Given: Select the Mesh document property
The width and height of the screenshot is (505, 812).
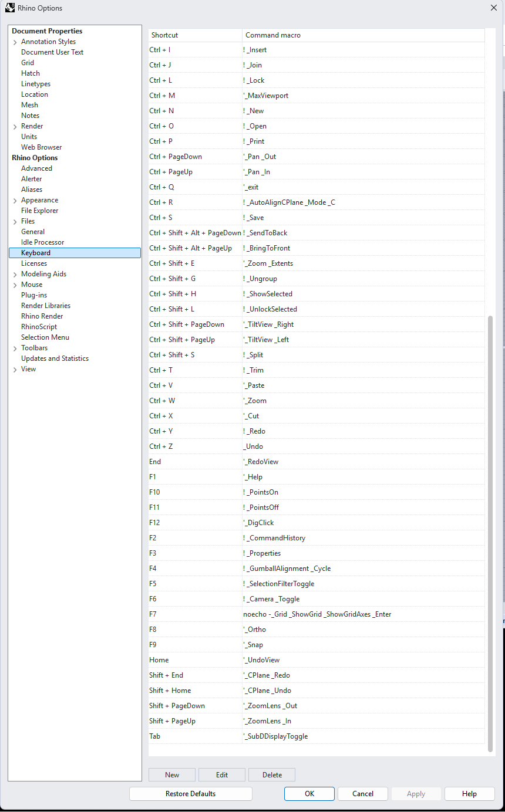Looking at the screenshot, I should pos(29,104).
